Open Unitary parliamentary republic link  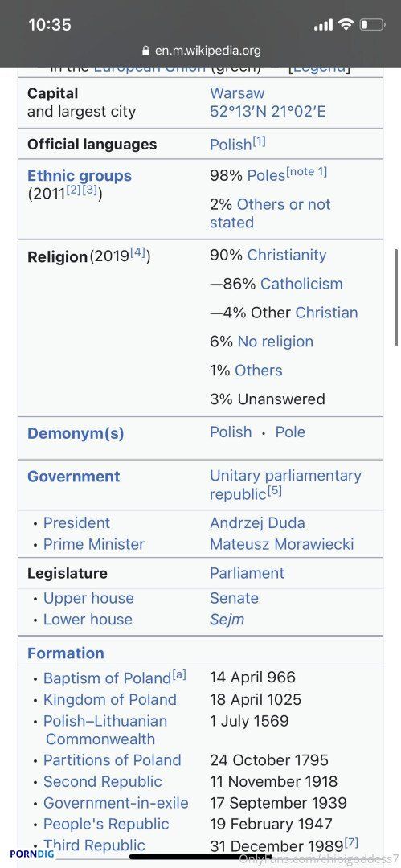pyautogui.click(x=285, y=485)
